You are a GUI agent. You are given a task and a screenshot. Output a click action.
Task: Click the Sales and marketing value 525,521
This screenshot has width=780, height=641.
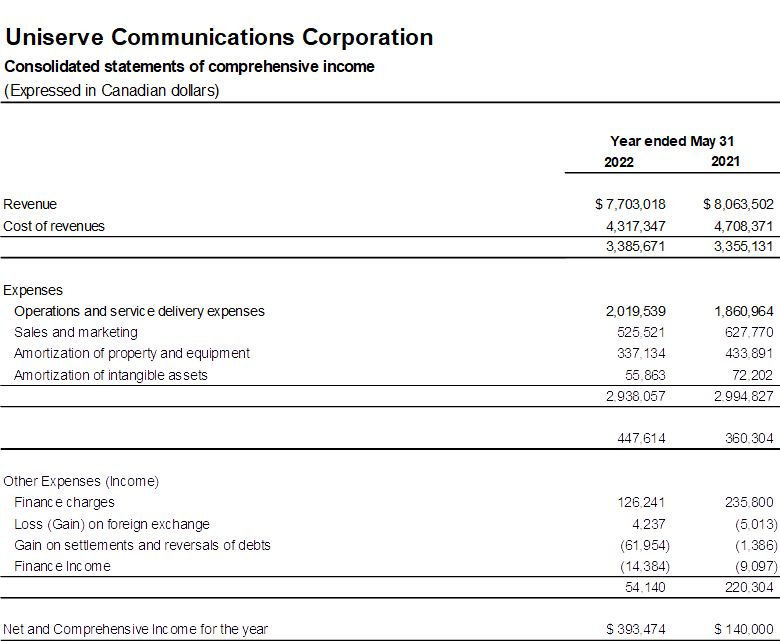pyautogui.click(x=641, y=332)
